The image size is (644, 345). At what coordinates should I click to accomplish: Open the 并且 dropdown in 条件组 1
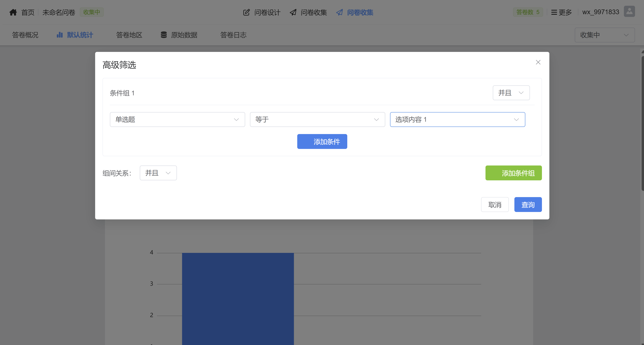click(x=511, y=93)
